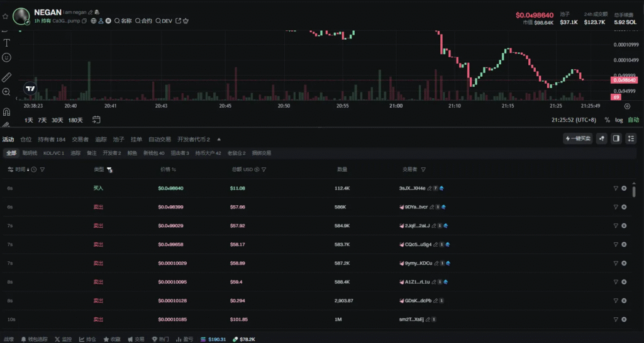Viewport: 644px width, 343px height.
Task: Open the emoji sticker drawing tool
Action: (x=7, y=57)
